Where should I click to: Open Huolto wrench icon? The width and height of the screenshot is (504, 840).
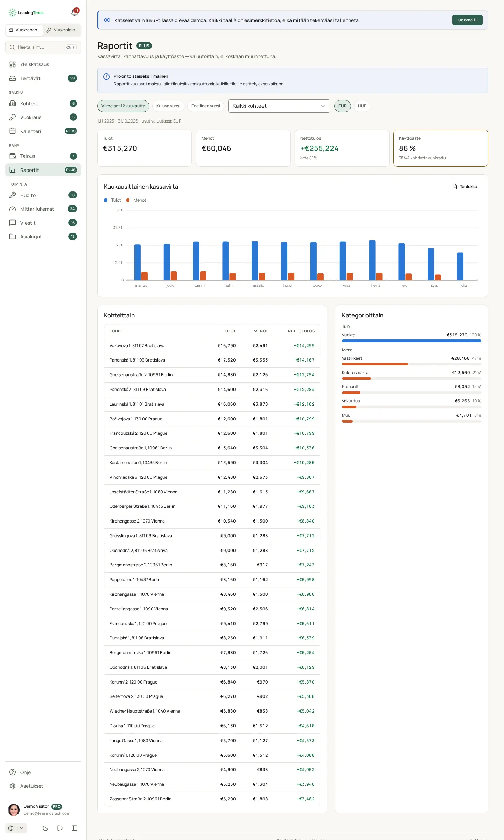[x=13, y=195]
